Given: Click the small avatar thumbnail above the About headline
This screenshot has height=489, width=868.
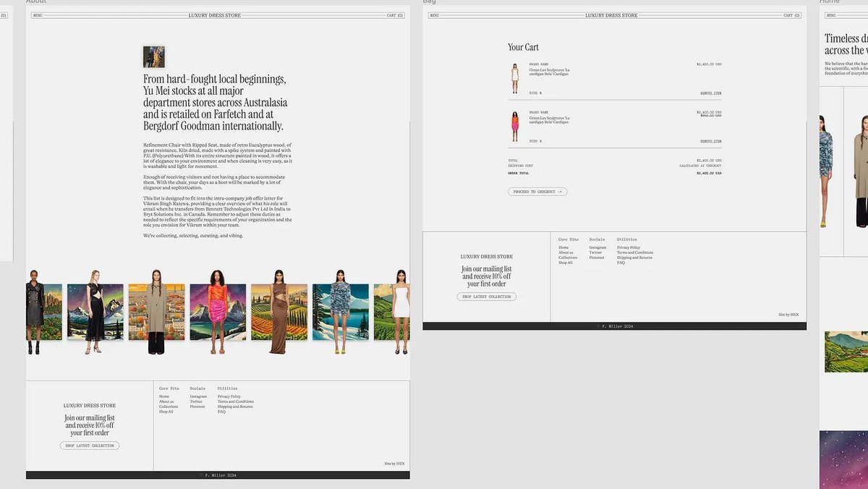Looking at the screenshot, I should coord(153,57).
